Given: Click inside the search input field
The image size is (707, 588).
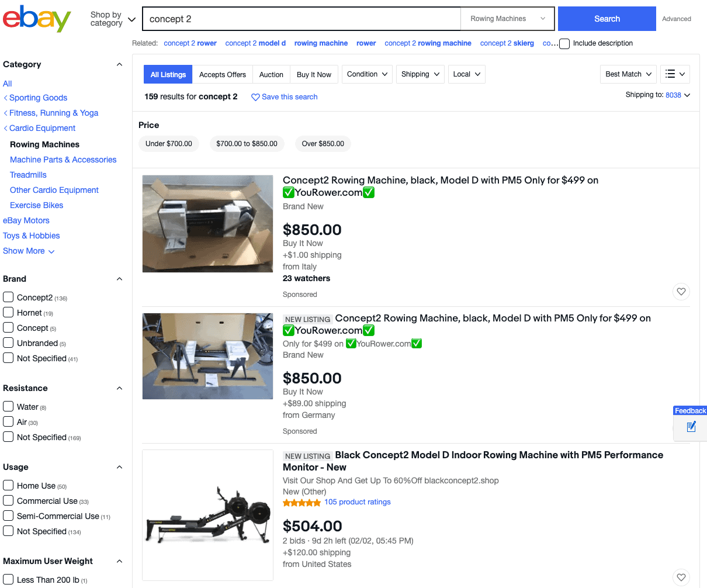Looking at the screenshot, I should point(301,19).
